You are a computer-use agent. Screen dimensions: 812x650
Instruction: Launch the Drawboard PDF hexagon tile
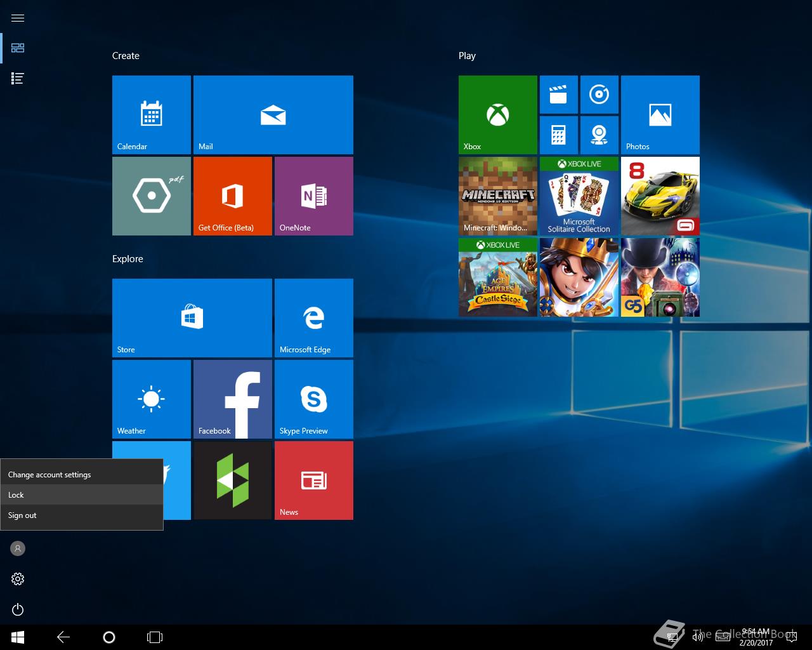152,196
